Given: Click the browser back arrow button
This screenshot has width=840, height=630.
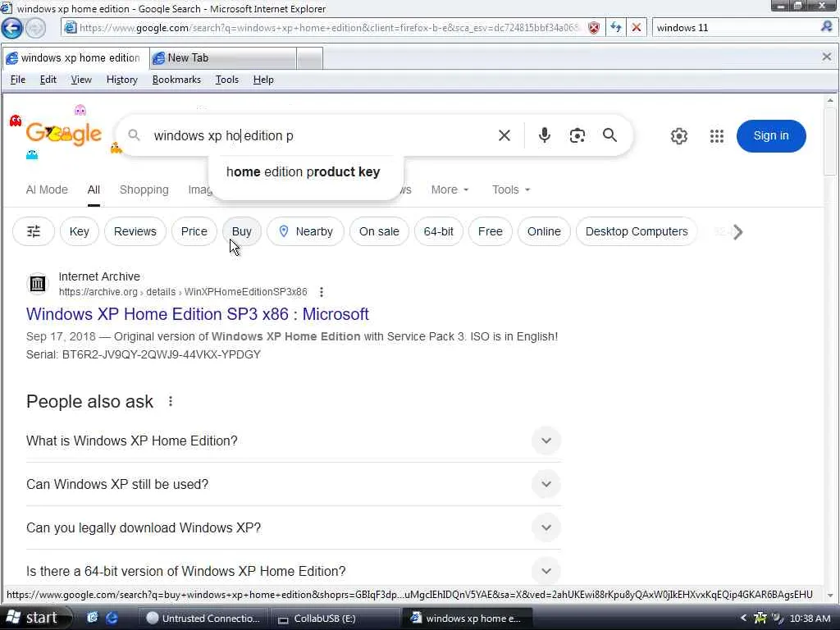Looking at the screenshot, I should click(11, 28).
